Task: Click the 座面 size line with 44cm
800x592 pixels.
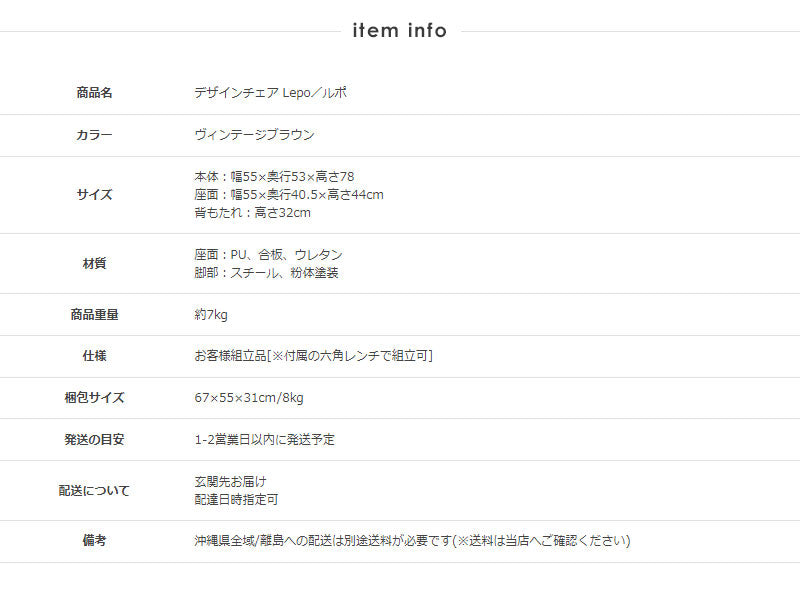Action: [289, 195]
